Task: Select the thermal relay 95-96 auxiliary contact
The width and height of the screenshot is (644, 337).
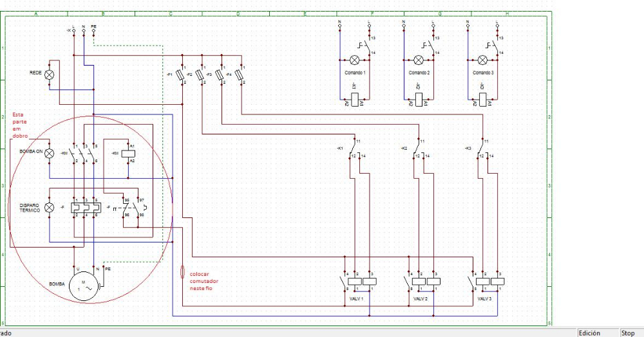Action: [x=126, y=208]
